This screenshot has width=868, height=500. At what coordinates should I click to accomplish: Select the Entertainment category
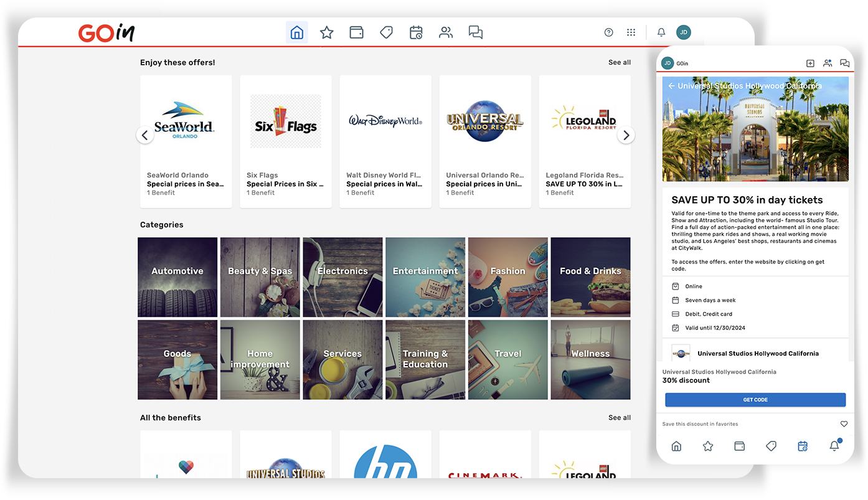pyautogui.click(x=425, y=277)
